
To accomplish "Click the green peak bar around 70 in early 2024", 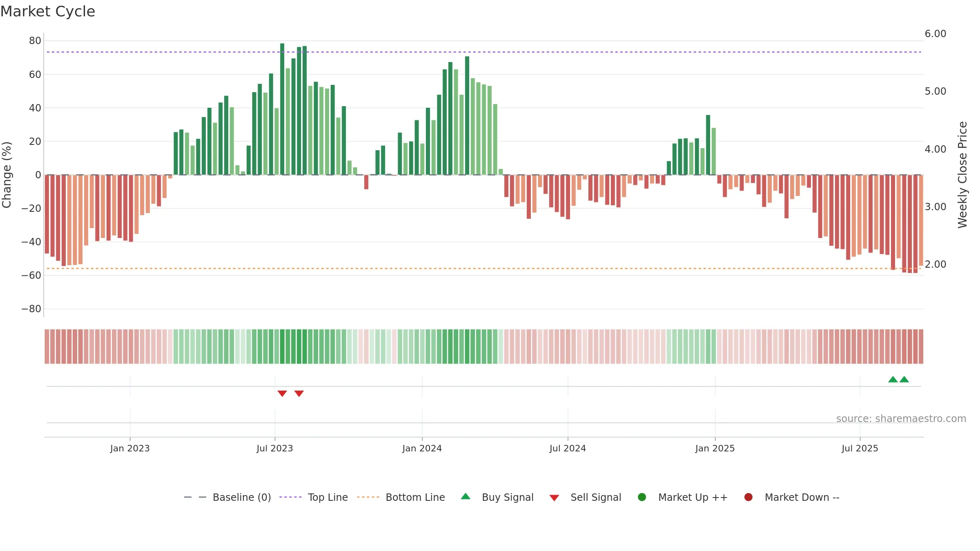I will click(x=467, y=116).
